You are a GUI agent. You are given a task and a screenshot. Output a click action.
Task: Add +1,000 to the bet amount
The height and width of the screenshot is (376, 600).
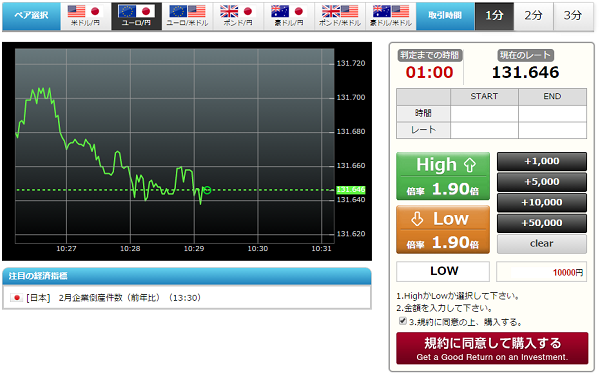(541, 161)
